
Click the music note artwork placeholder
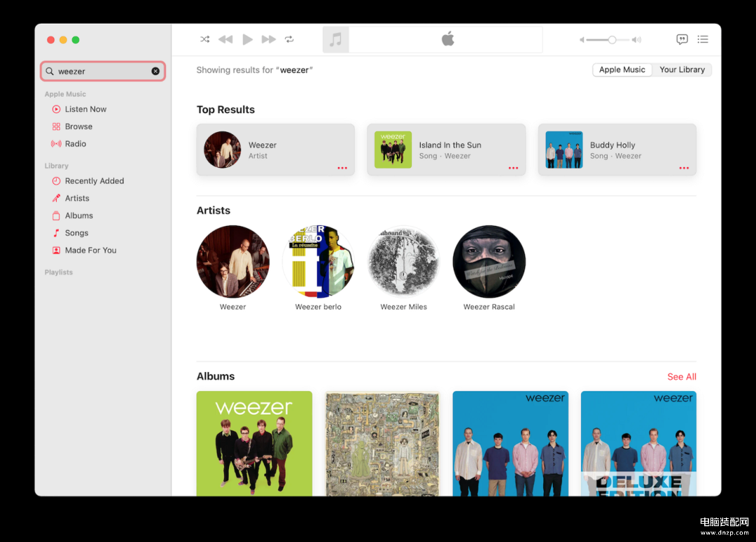point(335,39)
